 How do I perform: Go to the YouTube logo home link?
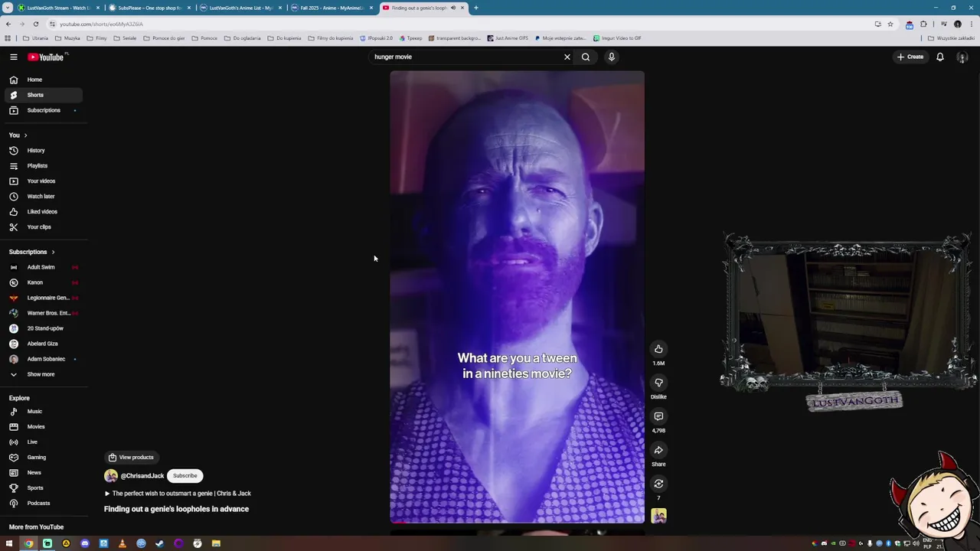(47, 57)
